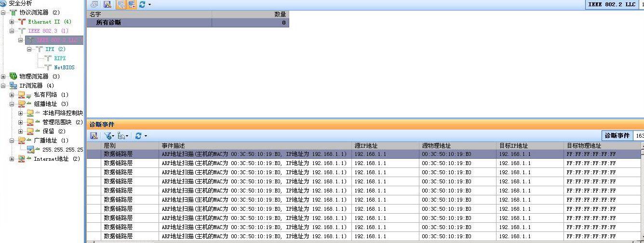Click the 目标IP地址 column header

pyautogui.click(x=530, y=145)
